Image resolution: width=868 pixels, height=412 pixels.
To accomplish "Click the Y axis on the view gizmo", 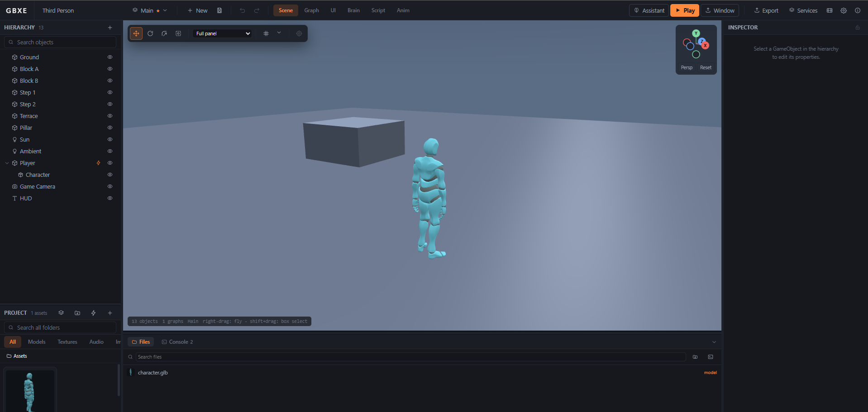I will coord(696,33).
